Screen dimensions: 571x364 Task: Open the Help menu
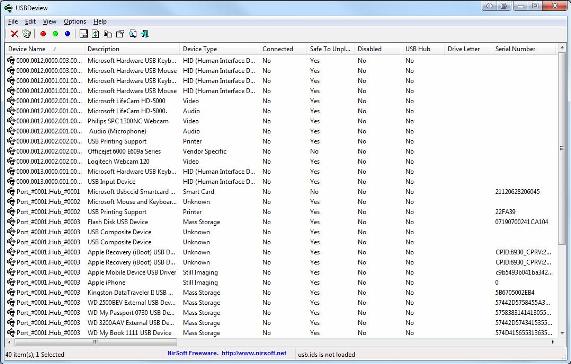pyautogui.click(x=100, y=21)
